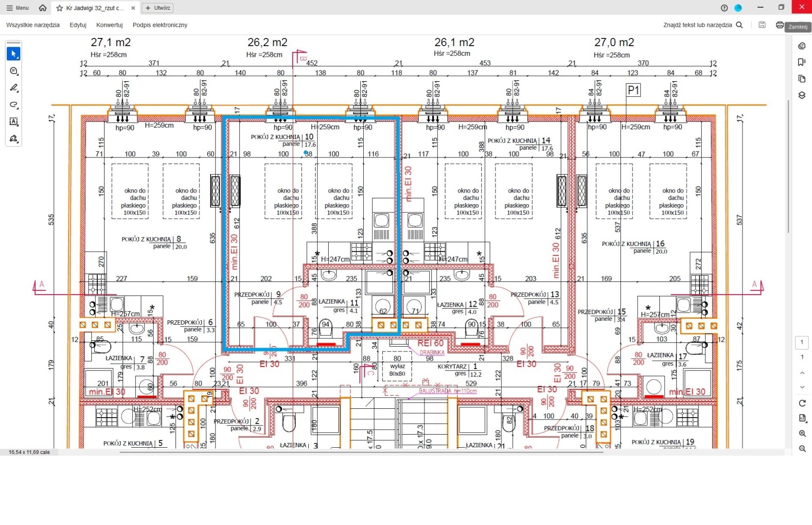
Task: Click the current page number field
Action: [x=802, y=342]
